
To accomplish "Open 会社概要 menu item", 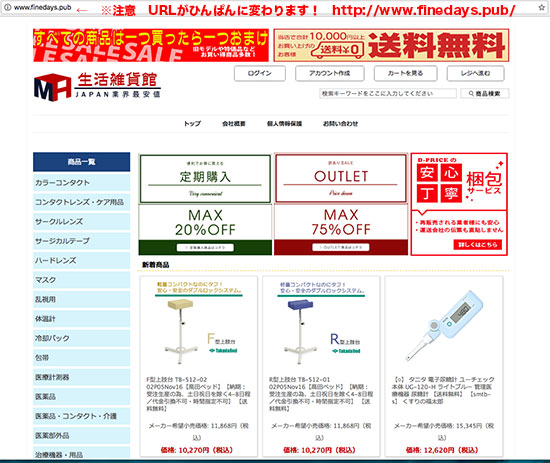I will point(234,123).
